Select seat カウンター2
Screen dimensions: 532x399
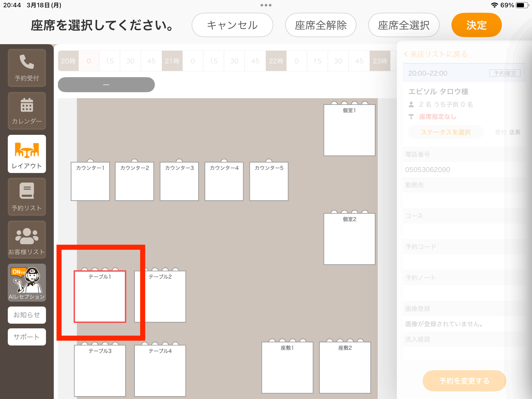click(135, 181)
